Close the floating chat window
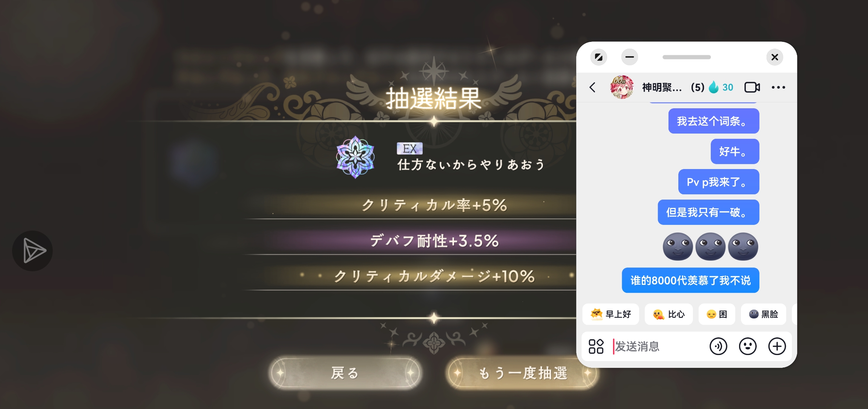 point(774,57)
